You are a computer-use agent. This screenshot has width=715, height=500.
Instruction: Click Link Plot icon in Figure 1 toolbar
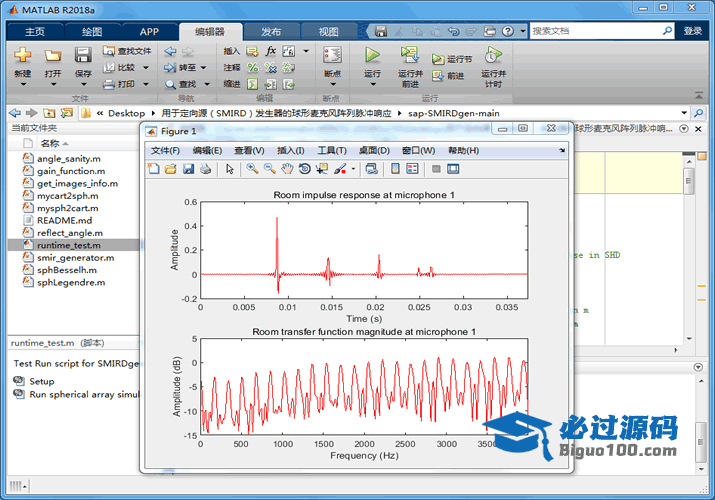[372, 169]
